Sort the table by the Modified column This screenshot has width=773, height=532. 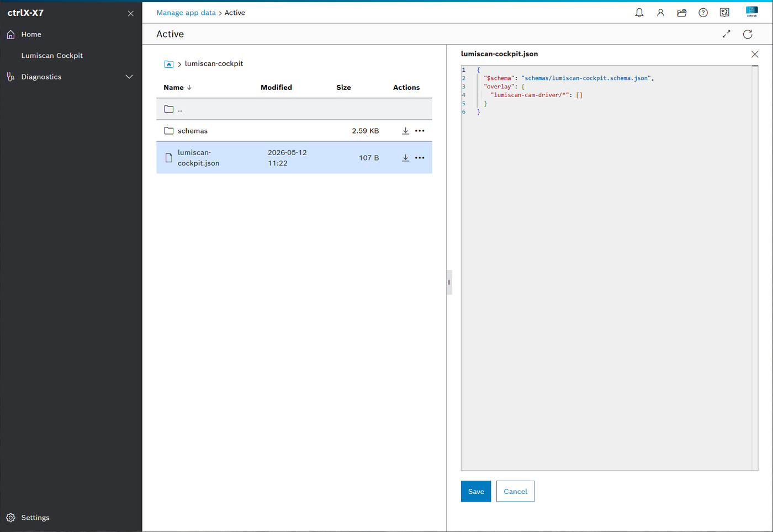[x=276, y=88]
